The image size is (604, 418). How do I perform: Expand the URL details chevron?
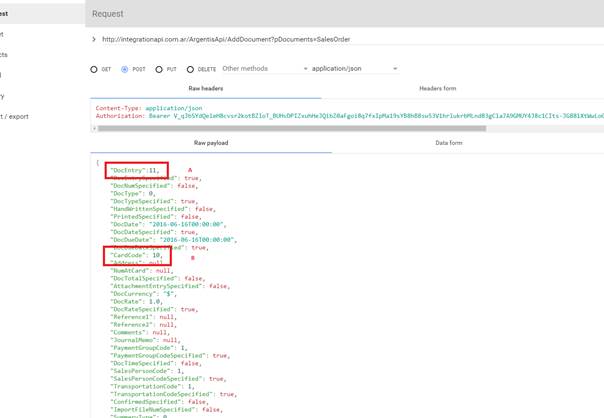pyautogui.click(x=94, y=40)
